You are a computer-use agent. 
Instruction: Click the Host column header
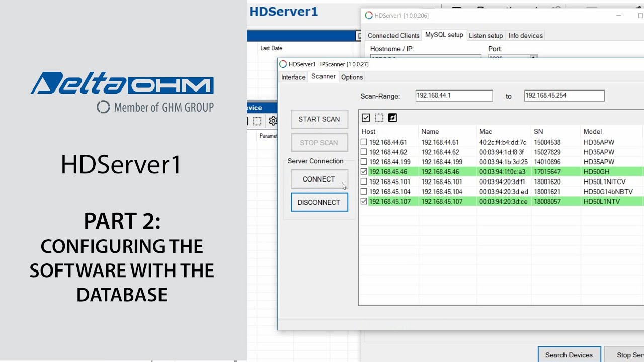click(x=388, y=132)
